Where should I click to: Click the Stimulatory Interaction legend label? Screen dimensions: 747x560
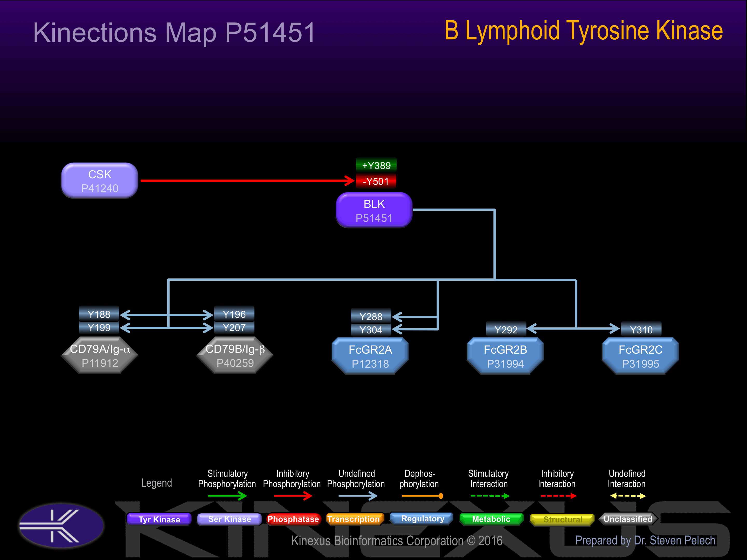[489, 479]
